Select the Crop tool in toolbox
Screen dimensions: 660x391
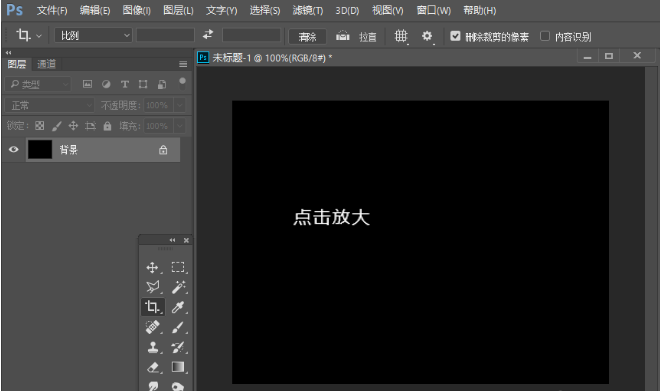click(x=152, y=307)
